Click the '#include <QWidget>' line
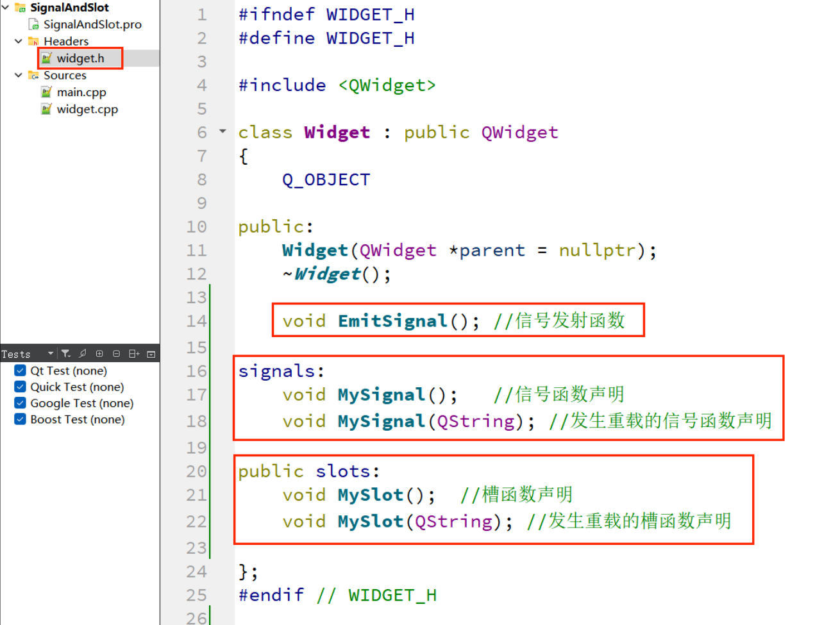The height and width of the screenshot is (625, 840). tap(337, 85)
